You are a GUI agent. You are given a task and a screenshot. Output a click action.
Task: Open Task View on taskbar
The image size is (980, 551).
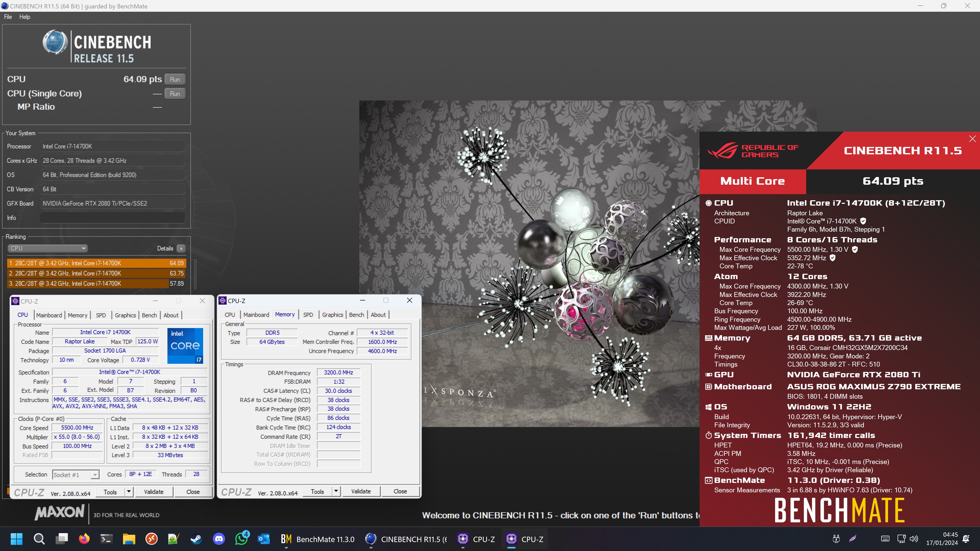tap(61, 539)
